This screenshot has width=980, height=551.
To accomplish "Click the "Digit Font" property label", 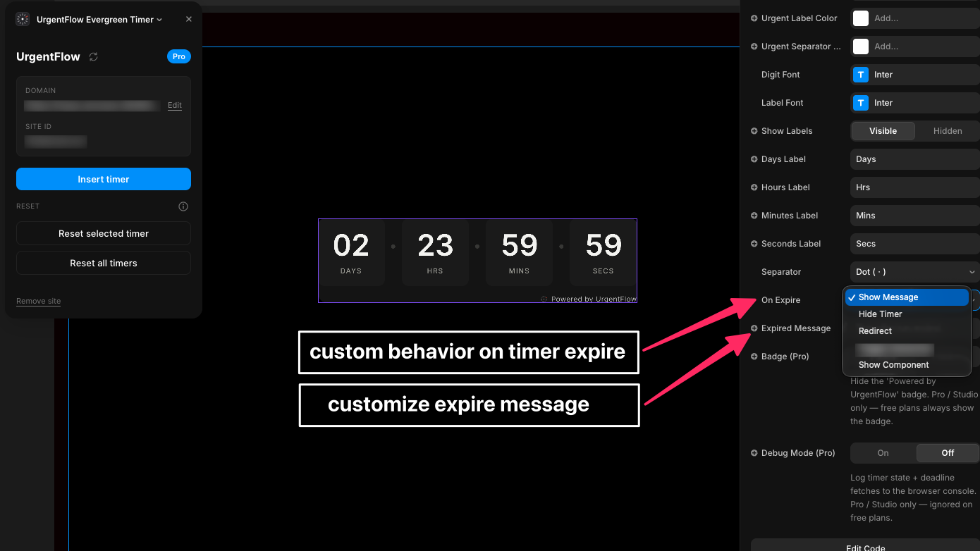I will (x=780, y=75).
